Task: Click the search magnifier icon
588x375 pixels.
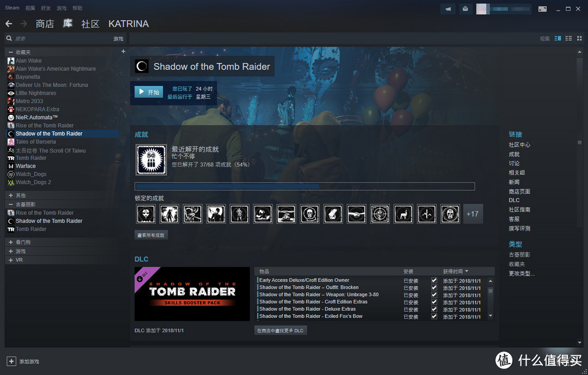Action: click(x=9, y=38)
